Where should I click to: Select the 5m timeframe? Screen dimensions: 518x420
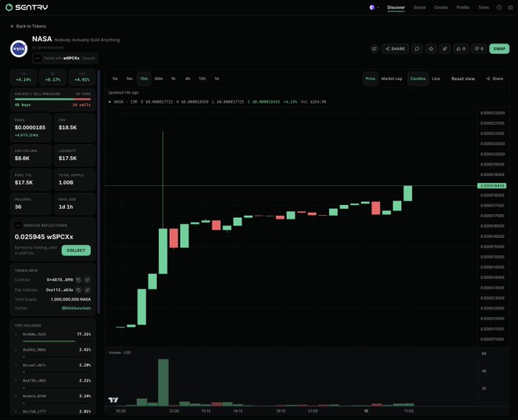(129, 79)
